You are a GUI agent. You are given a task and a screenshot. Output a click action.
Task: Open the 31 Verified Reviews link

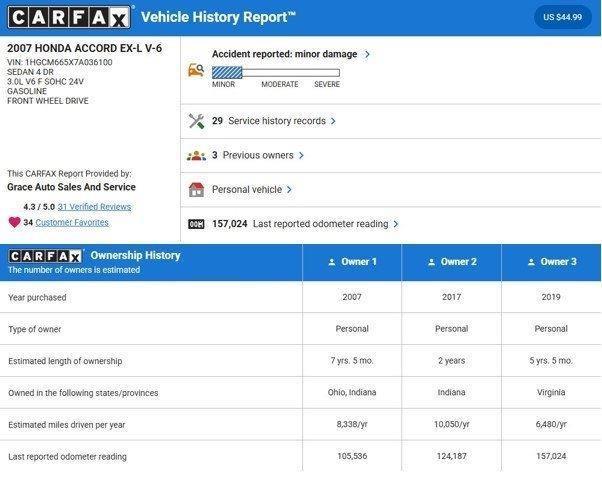[x=94, y=207]
